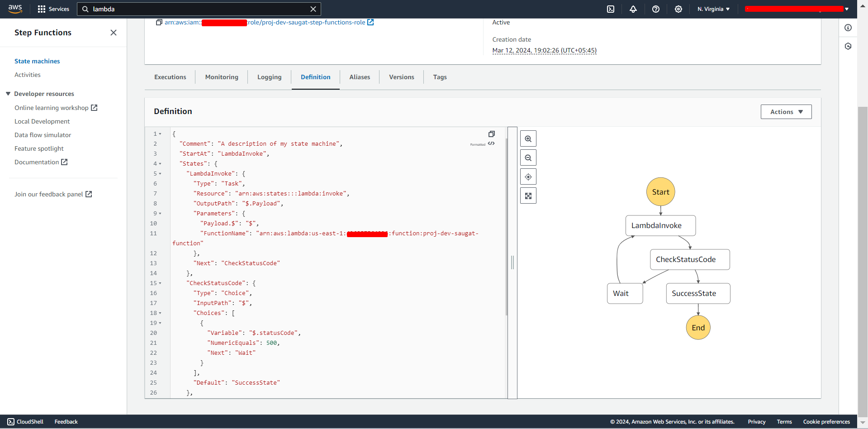Click the AWS logo home icon

click(15, 9)
